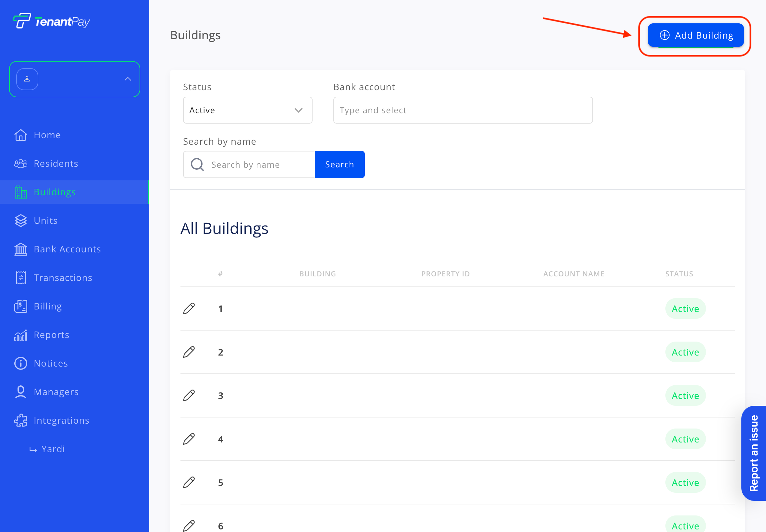Image resolution: width=766 pixels, height=532 pixels.
Task: Collapse the account selector chevron
Action: pyautogui.click(x=128, y=79)
